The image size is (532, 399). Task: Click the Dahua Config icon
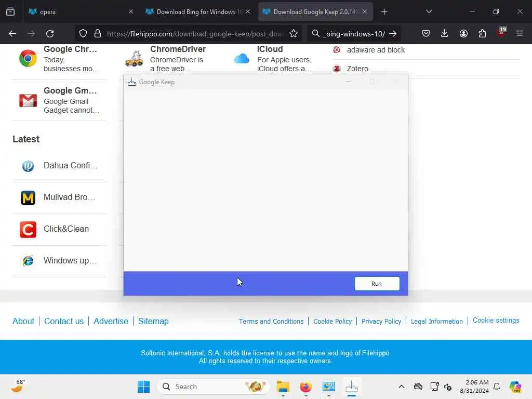tap(28, 166)
